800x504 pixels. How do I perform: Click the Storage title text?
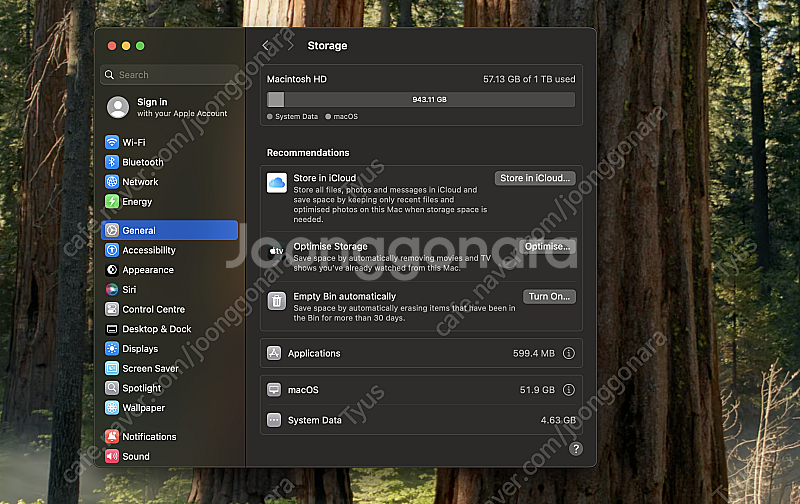327,45
